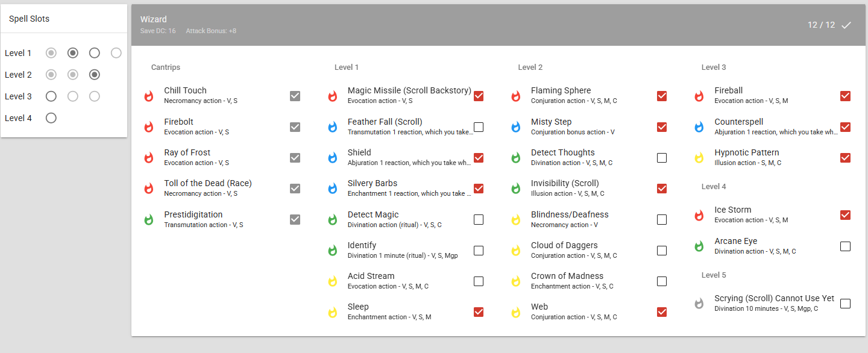Select the third Level 2 spell slot
Screen dimensions: 868x353
pyautogui.click(x=95, y=75)
